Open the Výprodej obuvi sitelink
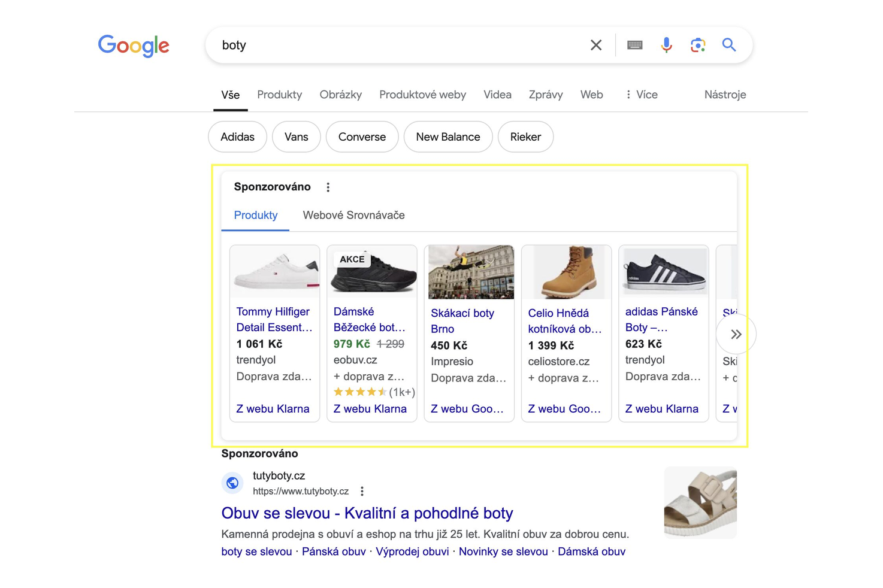This screenshot has width=883, height=588. click(412, 551)
